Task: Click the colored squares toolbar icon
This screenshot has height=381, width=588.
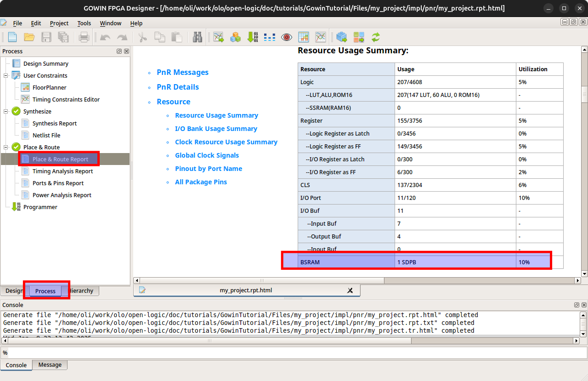Action: 359,37
